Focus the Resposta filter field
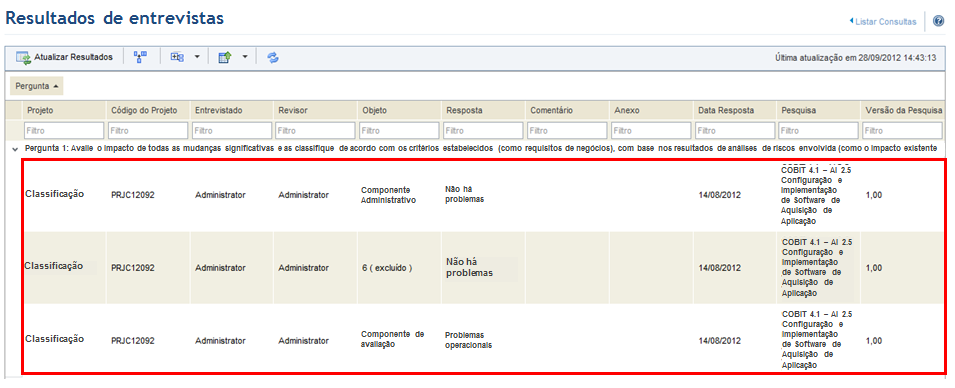The width and height of the screenshot is (955, 388). click(x=484, y=130)
